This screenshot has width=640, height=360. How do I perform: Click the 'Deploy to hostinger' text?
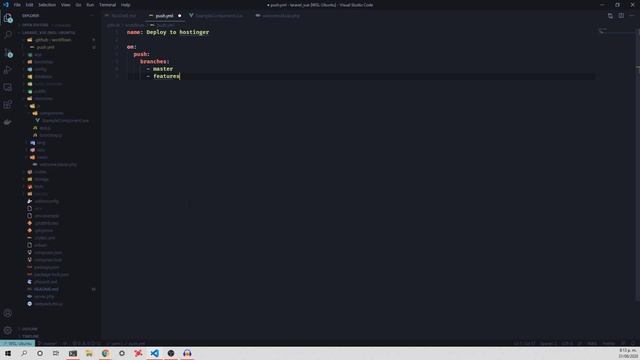pos(178,32)
